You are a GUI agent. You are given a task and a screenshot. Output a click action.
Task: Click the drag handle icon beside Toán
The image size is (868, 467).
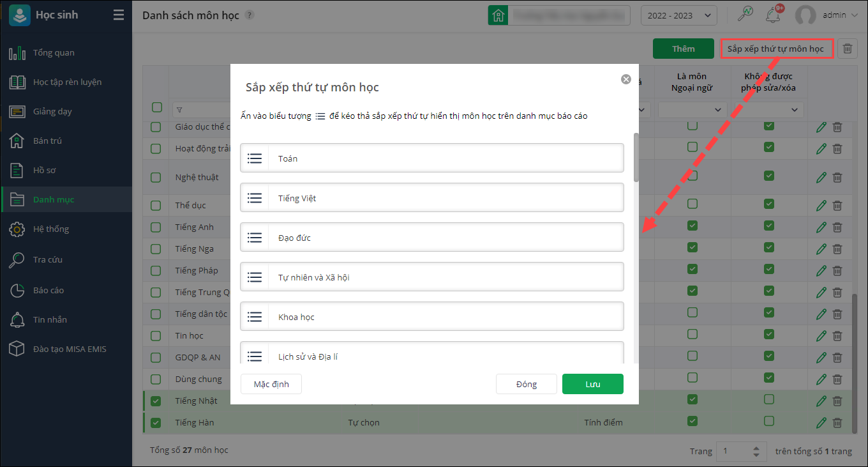click(x=255, y=158)
